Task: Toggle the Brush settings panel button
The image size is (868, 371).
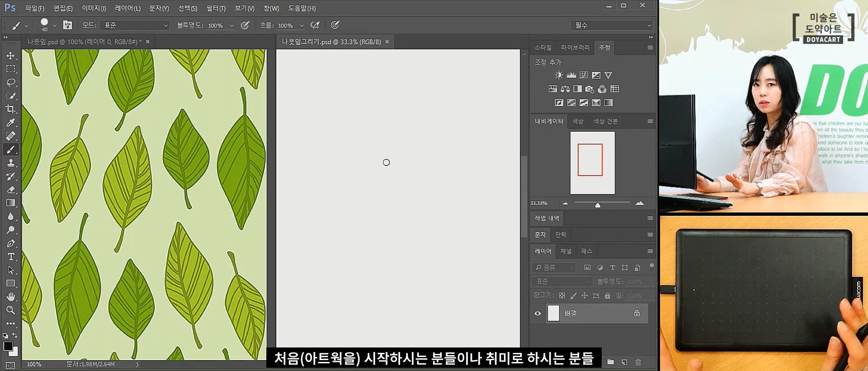Action: [67, 25]
